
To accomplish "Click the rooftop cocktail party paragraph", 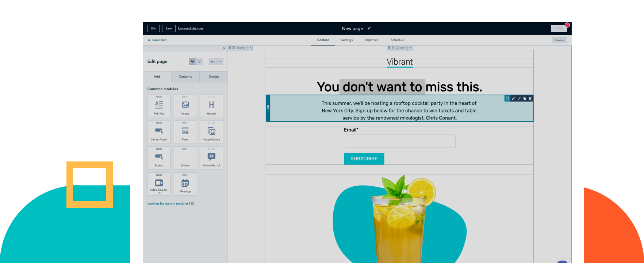I will point(399,111).
